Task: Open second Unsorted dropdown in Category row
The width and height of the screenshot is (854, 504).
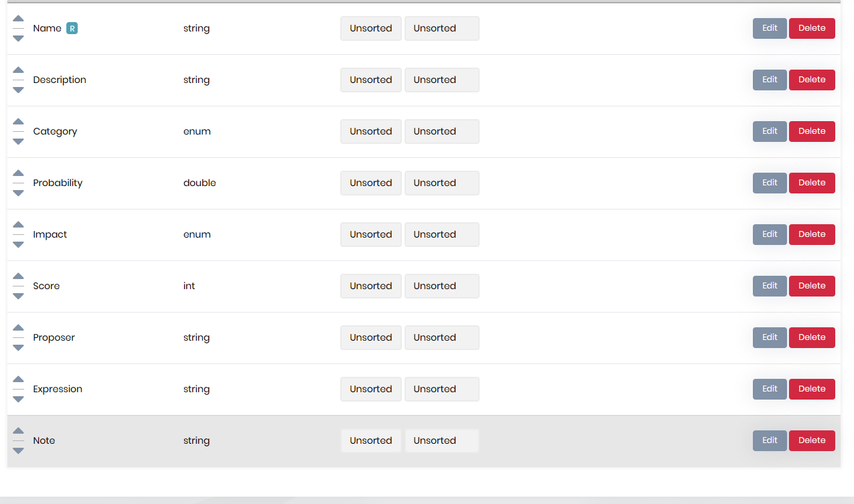Action: point(441,131)
